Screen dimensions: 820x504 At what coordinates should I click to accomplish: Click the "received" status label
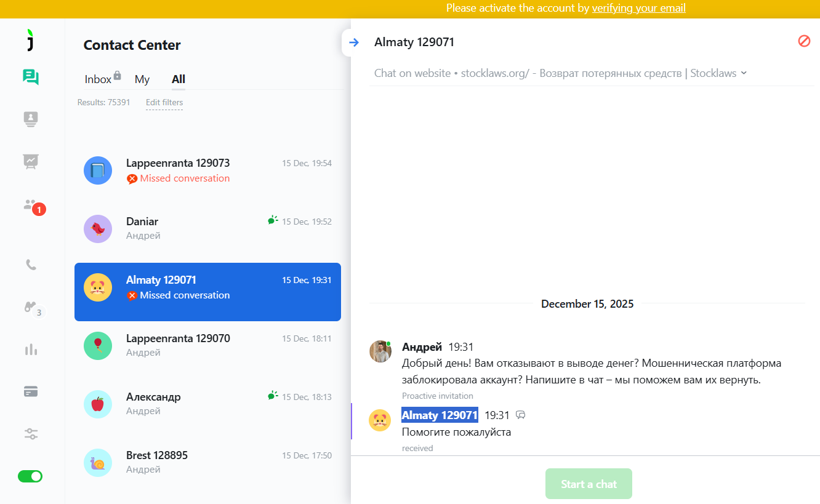point(417,448)
